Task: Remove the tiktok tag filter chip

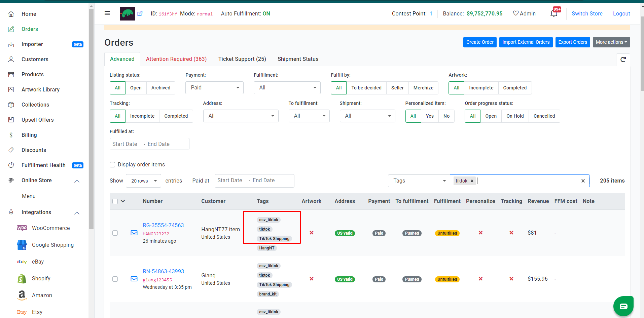Action: pyautogui.click(x=472, y=181)
